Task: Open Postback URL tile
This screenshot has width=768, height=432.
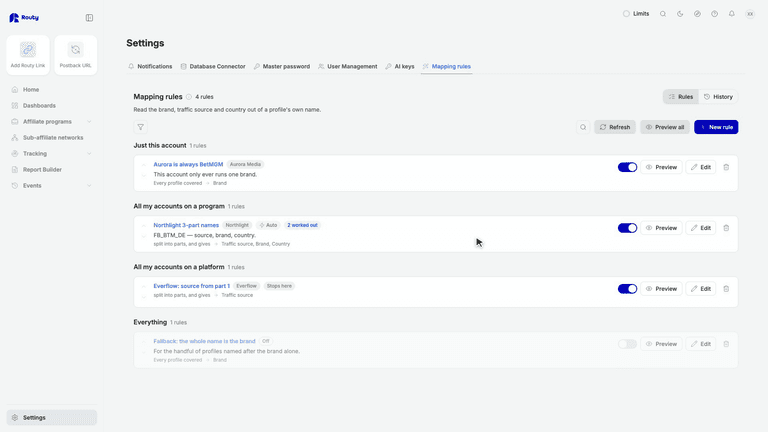Action: click(75, 55)
